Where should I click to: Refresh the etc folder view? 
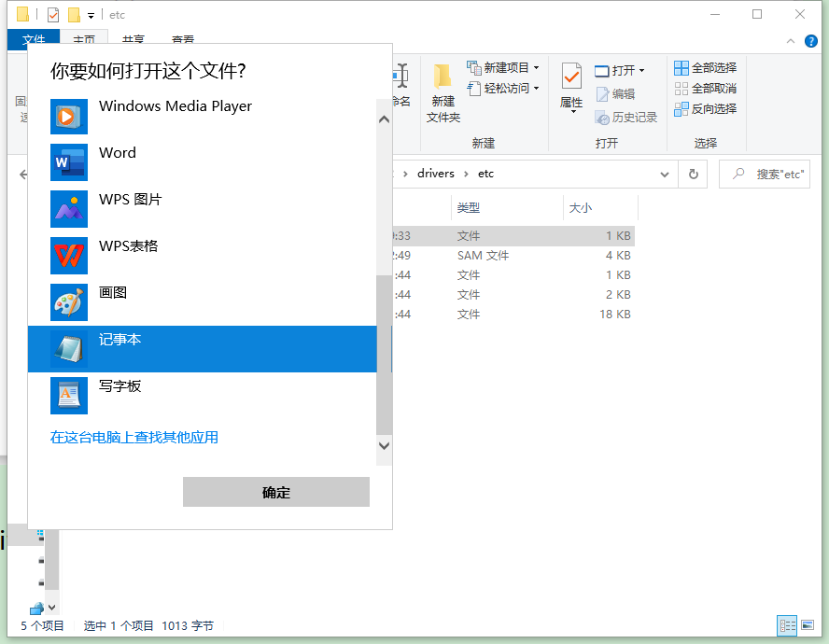pyautogui.click(x=693, y=174)
